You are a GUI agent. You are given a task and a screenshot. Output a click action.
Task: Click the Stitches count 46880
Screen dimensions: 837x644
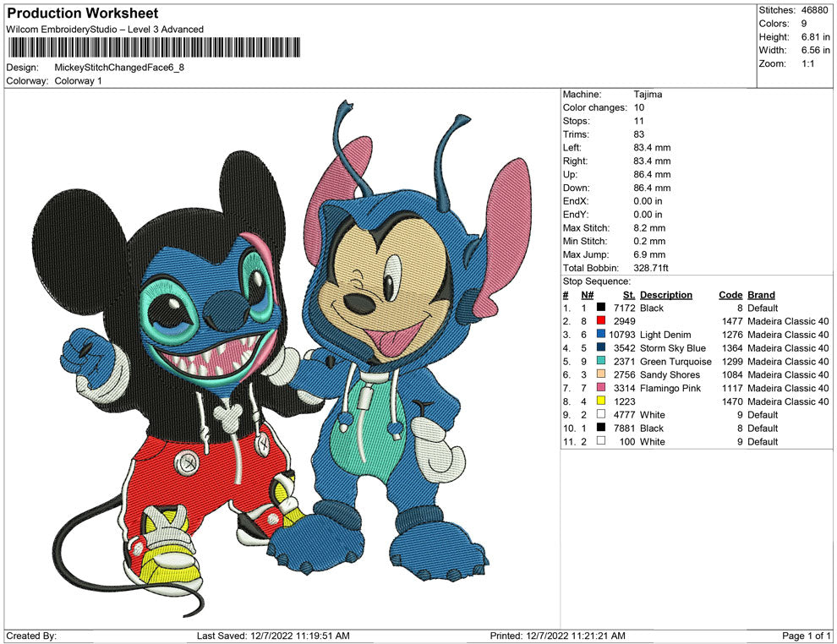click(x=813, y=11)
